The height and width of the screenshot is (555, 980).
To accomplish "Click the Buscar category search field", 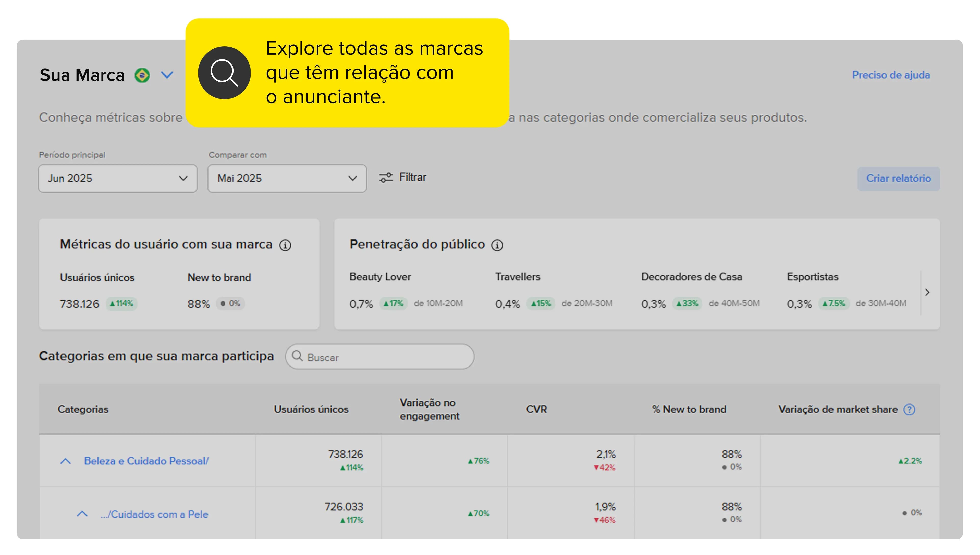I will coord(379,357).
